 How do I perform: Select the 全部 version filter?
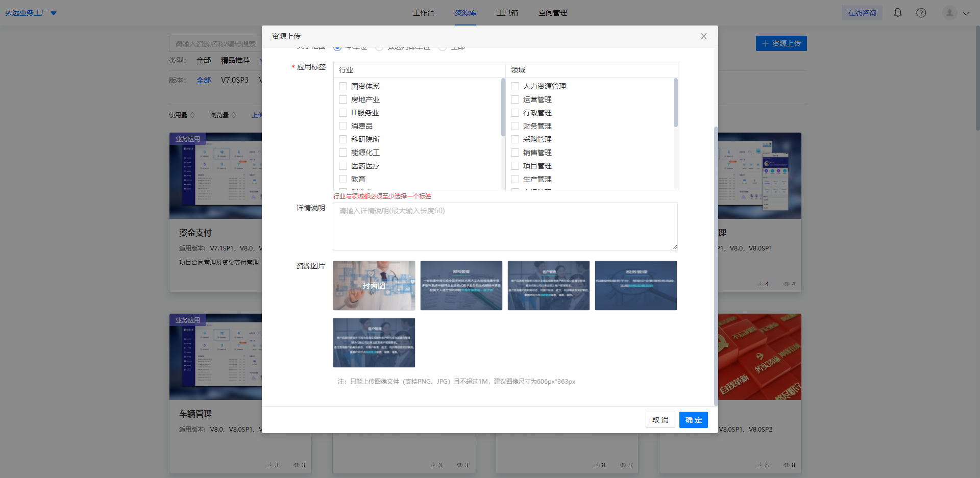tap(204, 80)
